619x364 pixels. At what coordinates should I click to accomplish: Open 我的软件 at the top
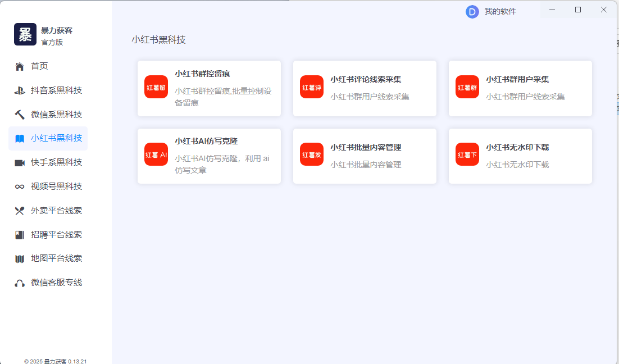500,11
